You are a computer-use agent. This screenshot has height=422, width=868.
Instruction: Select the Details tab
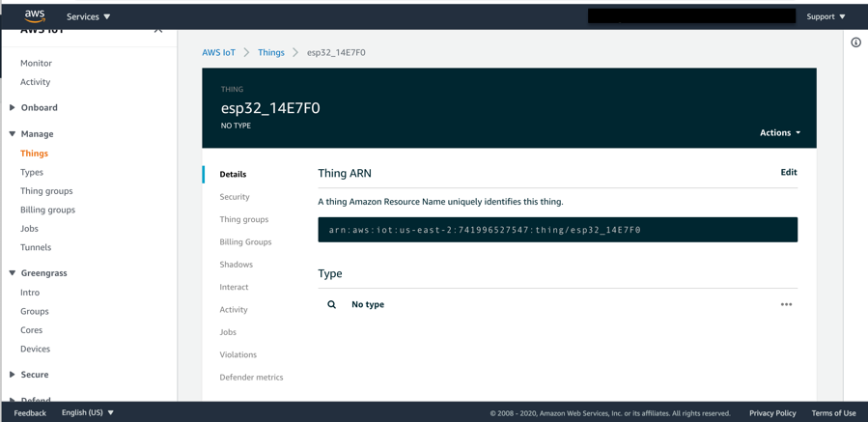[233, 174]
